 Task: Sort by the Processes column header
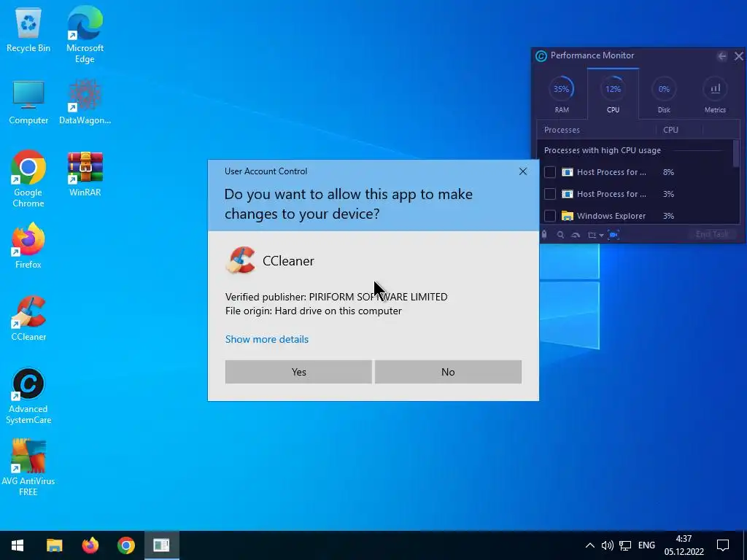597,130
